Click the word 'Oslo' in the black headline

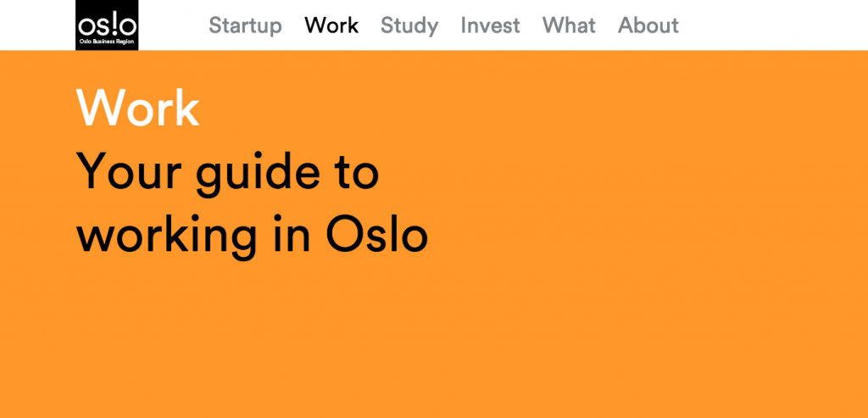click(376, 235)
